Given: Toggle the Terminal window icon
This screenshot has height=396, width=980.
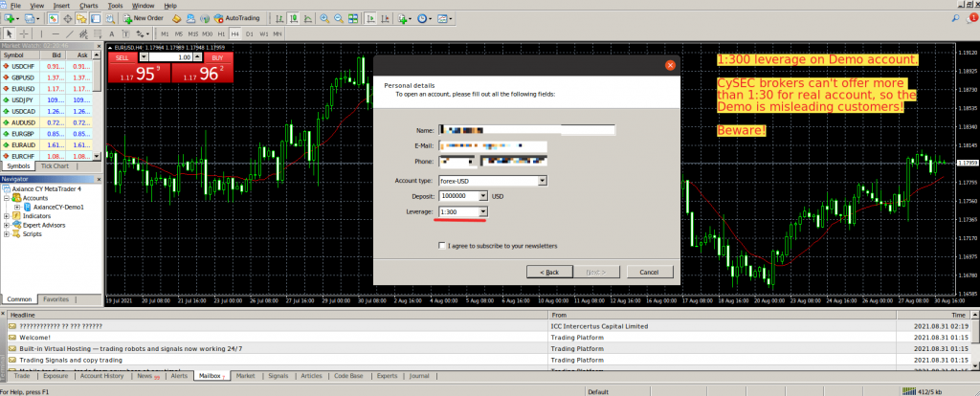Looking at the screenshot, I should tap(96, 18).
